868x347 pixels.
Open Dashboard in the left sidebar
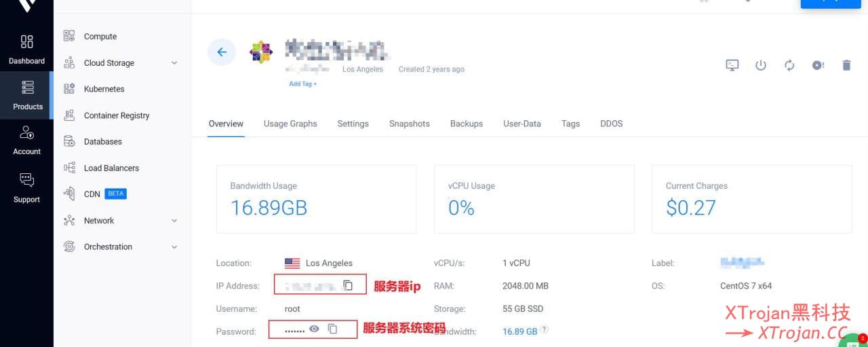click(26, 50)
